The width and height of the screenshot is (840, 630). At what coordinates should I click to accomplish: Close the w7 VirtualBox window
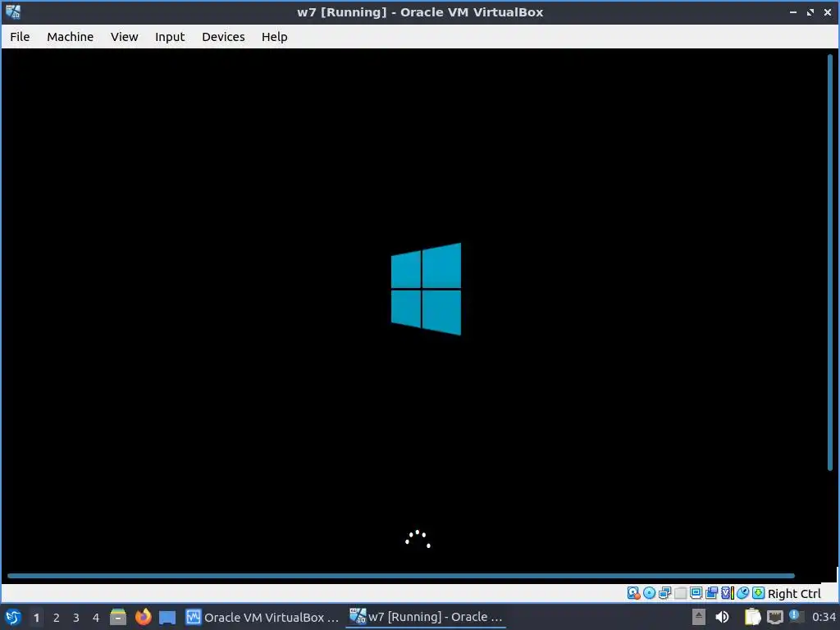tap(827, 11)
